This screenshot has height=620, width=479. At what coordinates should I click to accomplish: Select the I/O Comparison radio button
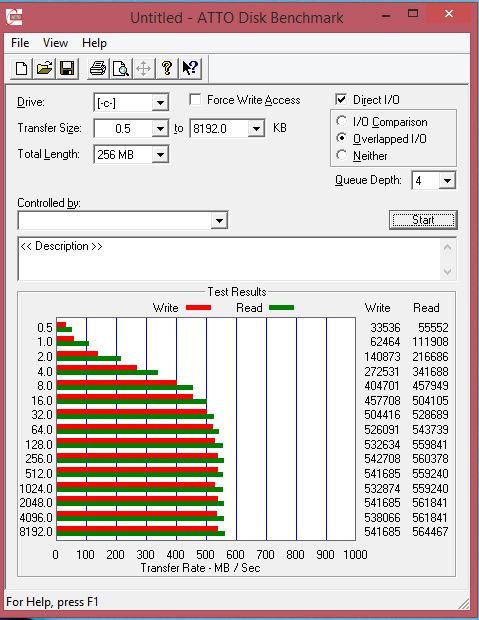(x=341, y=121)
